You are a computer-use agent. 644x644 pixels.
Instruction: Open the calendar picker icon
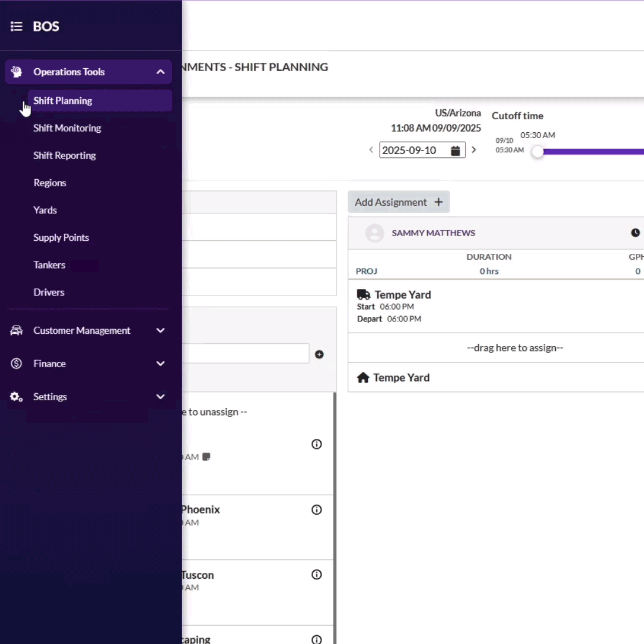455,151
